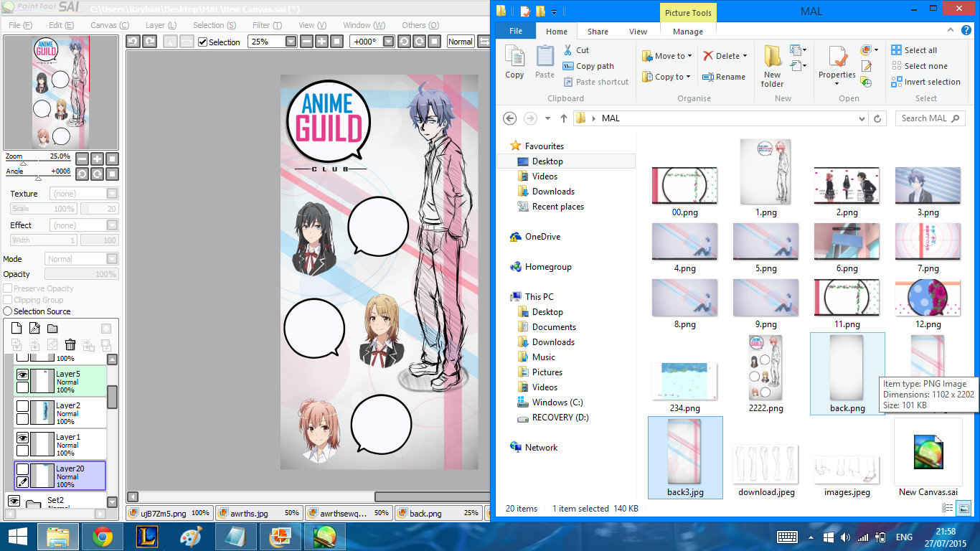Screen dimensions: 980x551
Task: Add a new layer set folder
Action: pyautogui.click(x=52, y=329)
